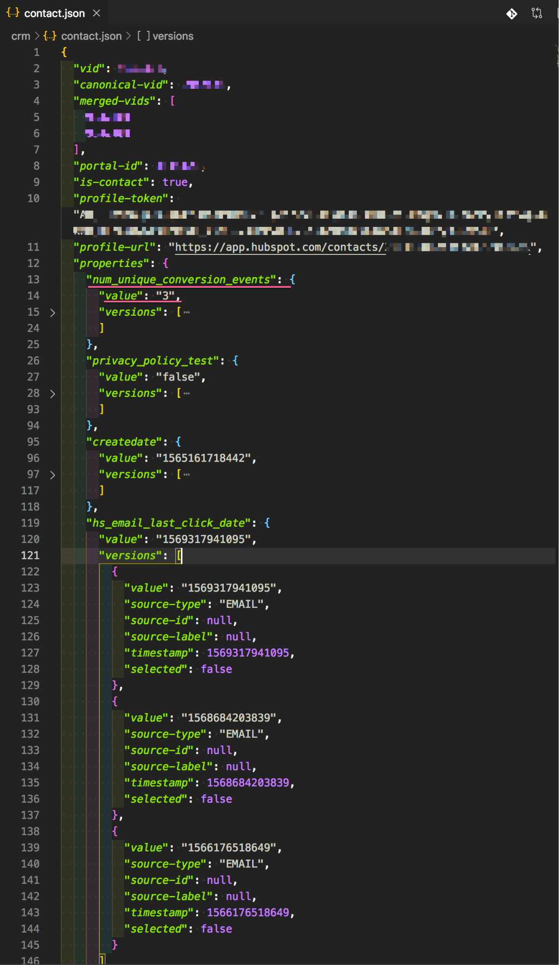Click the JSON file icon in the breadcrumb
The height and width of the screenshot is (965, 560).
click(50, 36)
